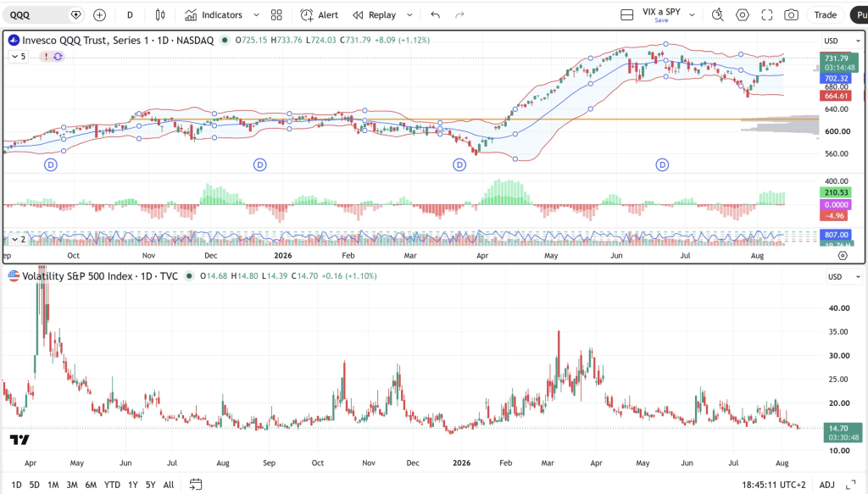
Task: Undo the last chart action
Action: 435,15
